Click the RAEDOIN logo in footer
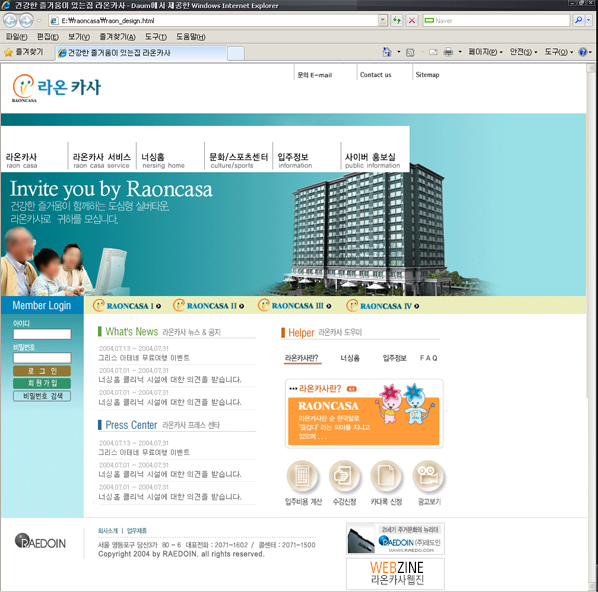The width and height of the screenshot is (598, 592). pyautogui.click(x=40, y=541)
